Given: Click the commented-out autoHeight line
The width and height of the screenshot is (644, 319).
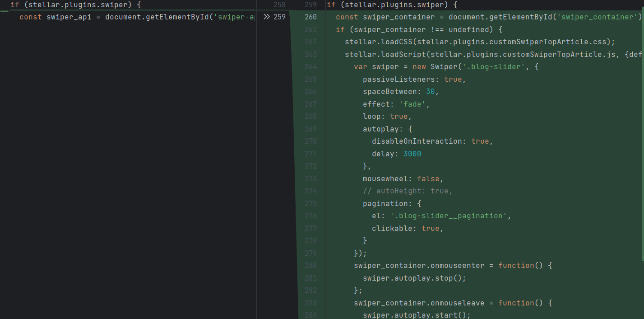Looking at the screenshot, I should point(407,191).
